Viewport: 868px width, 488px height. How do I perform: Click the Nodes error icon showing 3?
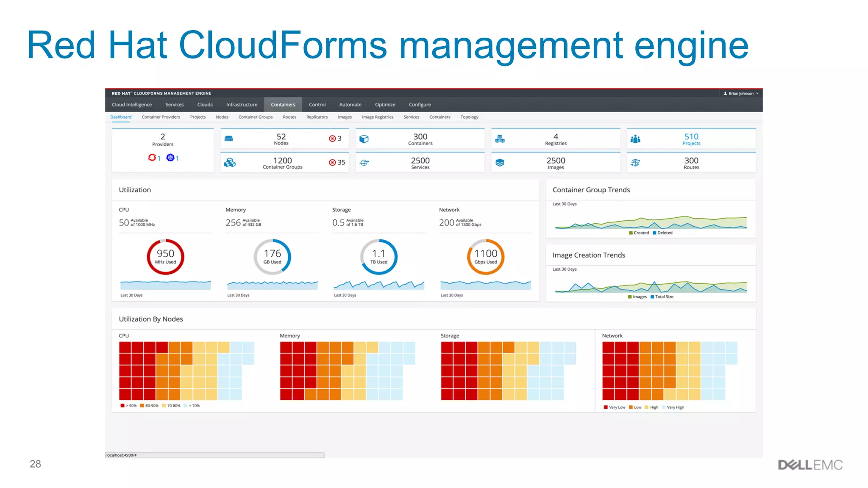pos(332,139)
